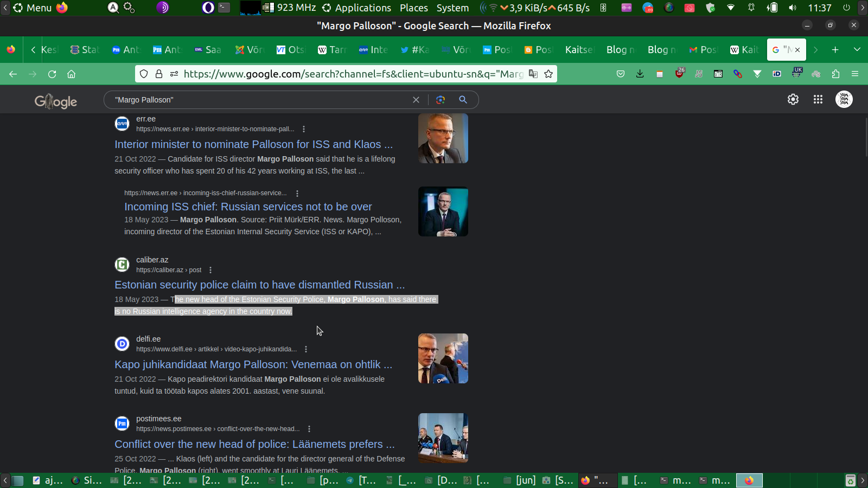Open Google quick settings gear

[793, 99]
